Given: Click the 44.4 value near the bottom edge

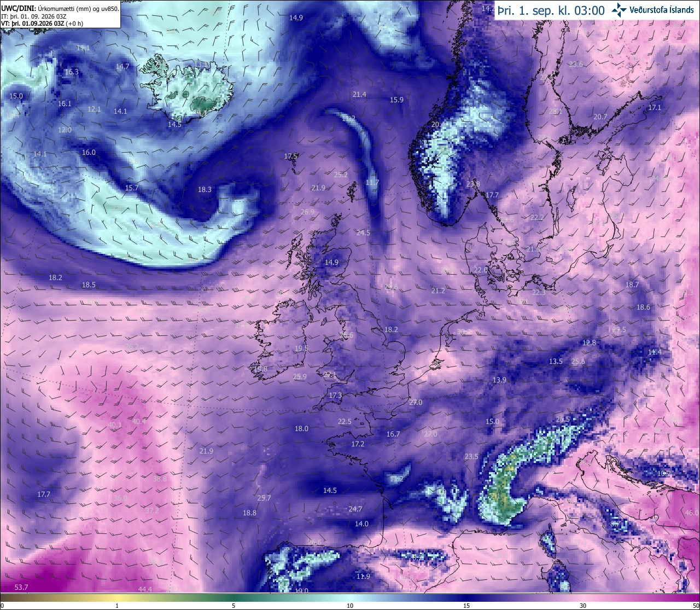Looking at the screenshot, I should 145,589.
